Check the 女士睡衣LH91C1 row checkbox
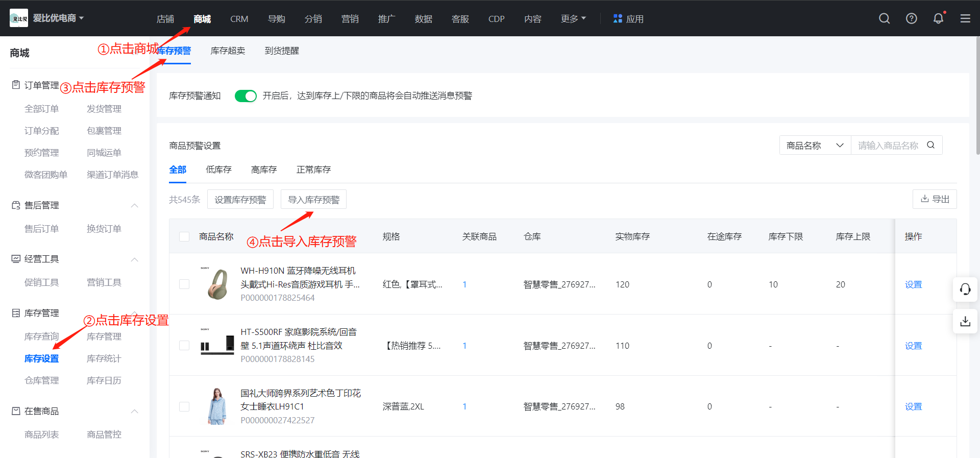The image size is (980, 458). (x=184, y=406)
